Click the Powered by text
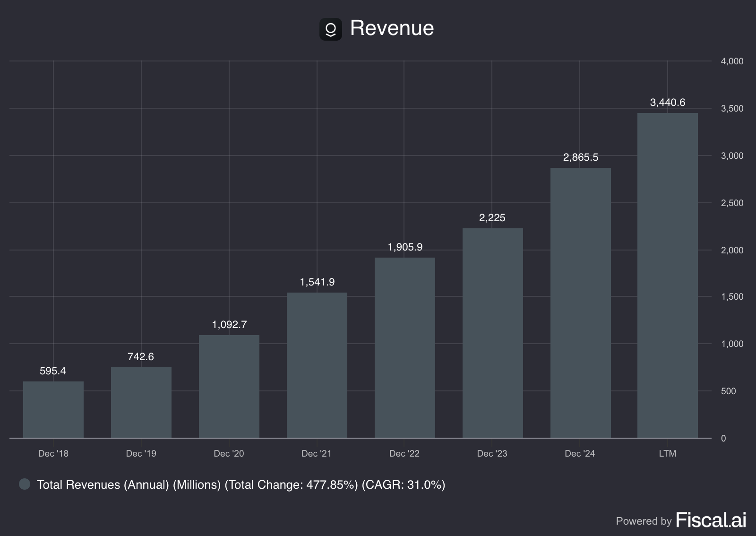This screenshot has width=756, height=536. coord(644,521)
